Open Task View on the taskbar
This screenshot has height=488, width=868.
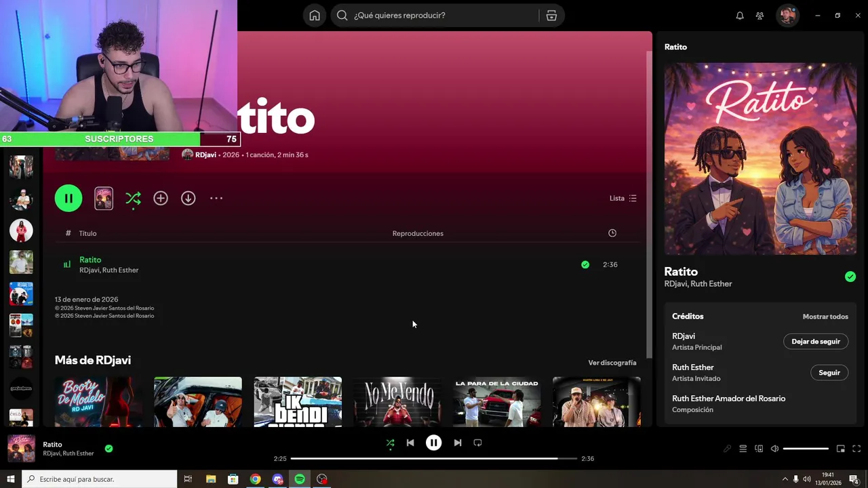tap(188, 479)
